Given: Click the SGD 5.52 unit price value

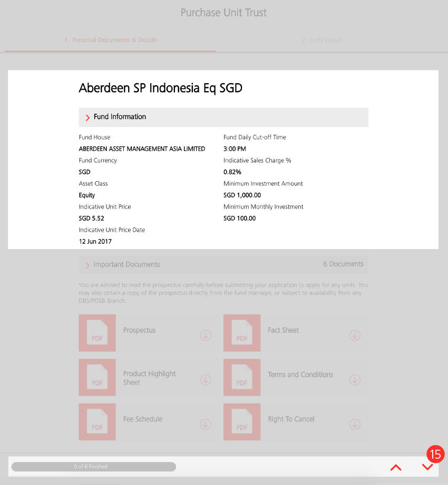Looking at the screenshot, I should pyautogui.click(x=91, y=219).
